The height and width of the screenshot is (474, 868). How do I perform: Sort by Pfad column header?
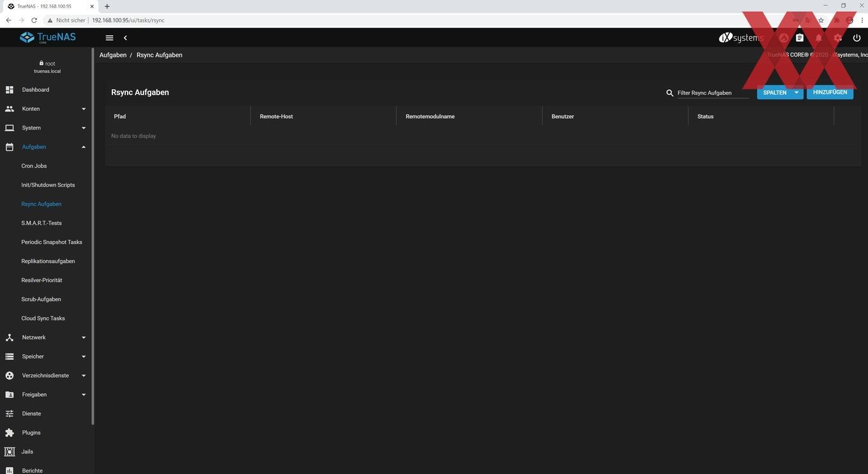click(120, 117)
